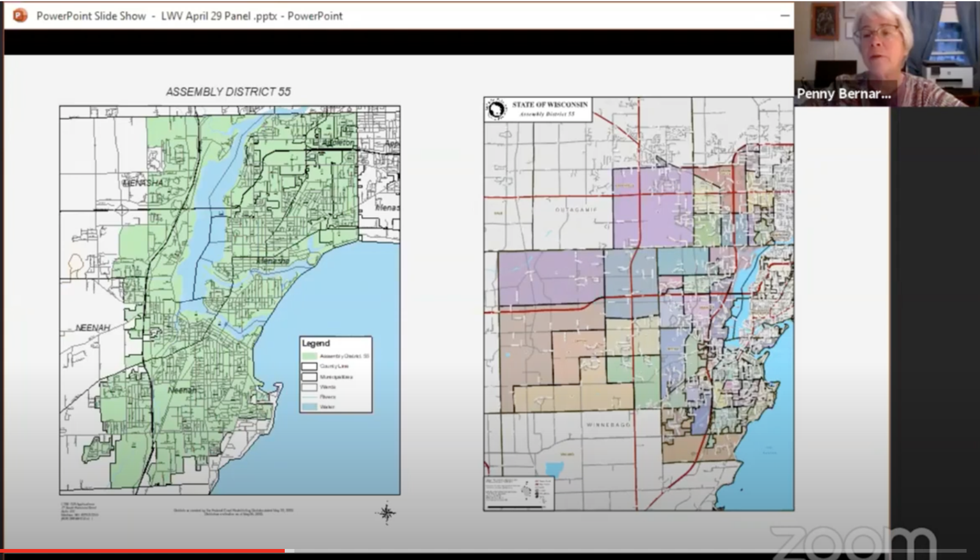
Task: Minimize the PowerPoint Slide Show window
Action: point(784,15)
